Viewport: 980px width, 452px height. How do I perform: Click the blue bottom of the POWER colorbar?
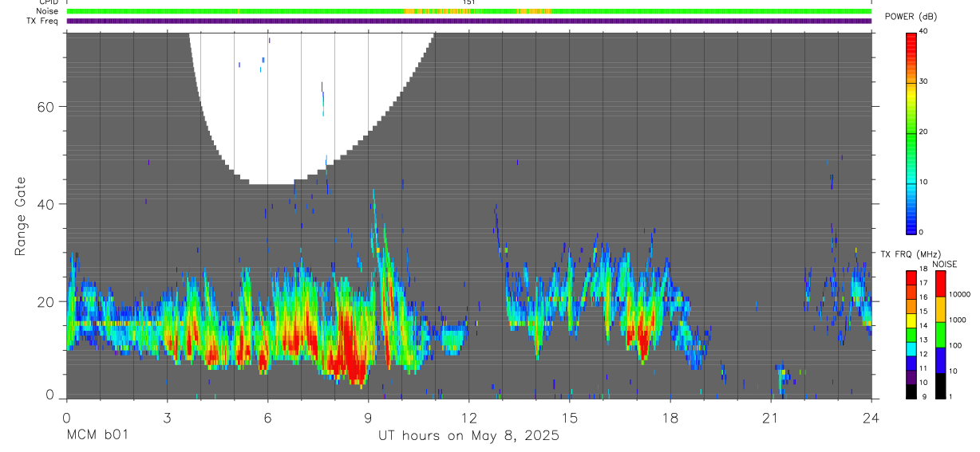(911, 222)
